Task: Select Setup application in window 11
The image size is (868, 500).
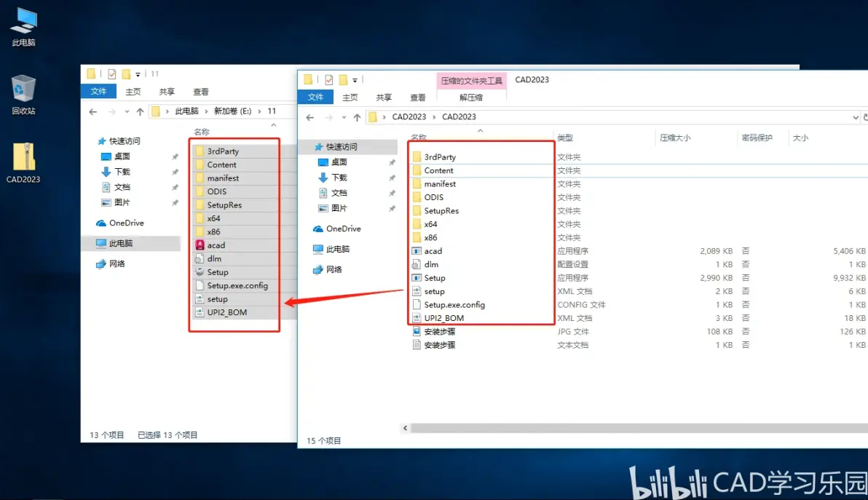Action: point(218,272)
